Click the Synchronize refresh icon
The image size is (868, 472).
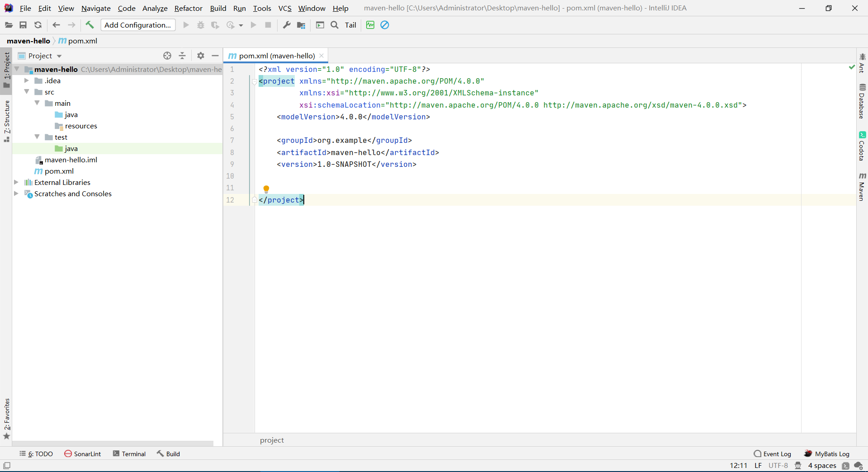pyautogui.click(x=38, y=25)
